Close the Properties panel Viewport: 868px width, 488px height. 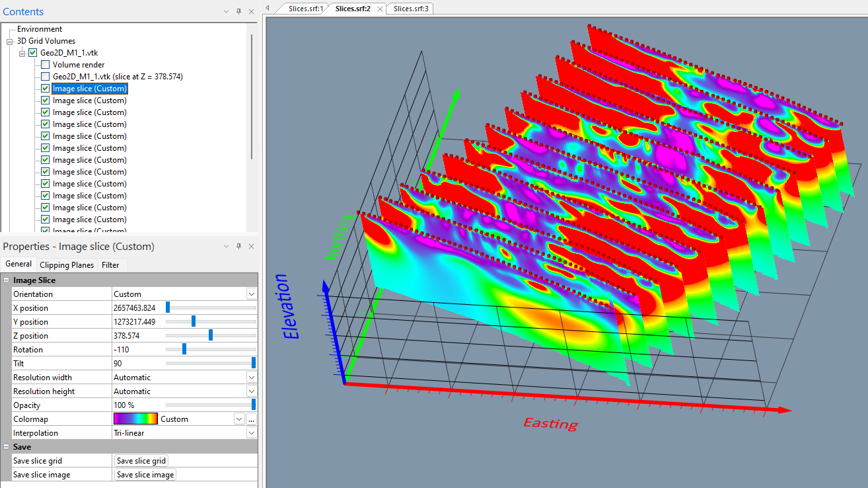tap(251, 246)
